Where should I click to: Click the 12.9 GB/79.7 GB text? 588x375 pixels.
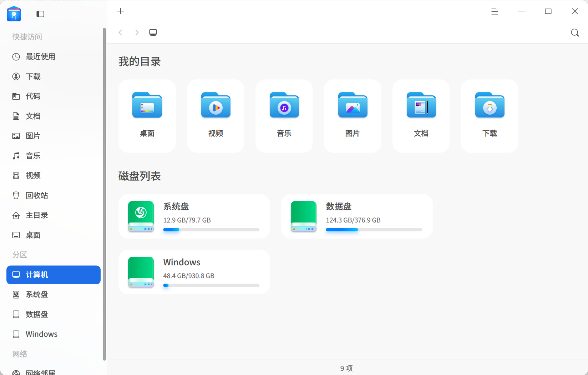187,220
